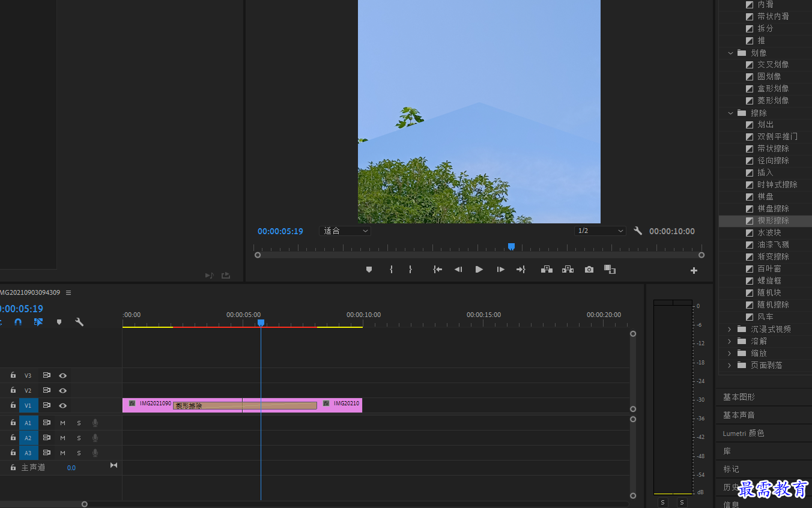Screen dimensions: 812x508
Task: Toggle lock on V3 track
Action: point(13,375)
